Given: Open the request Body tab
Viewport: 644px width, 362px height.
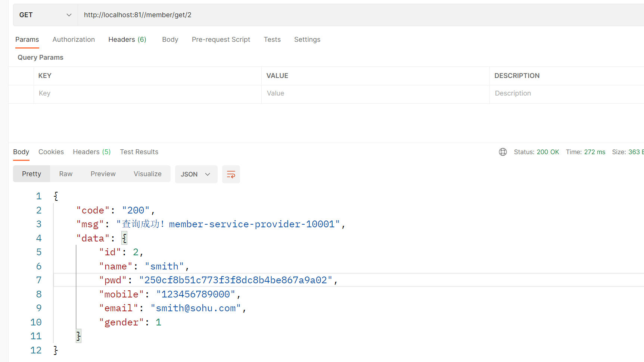Looking at the screenshot, I should 170,40.
